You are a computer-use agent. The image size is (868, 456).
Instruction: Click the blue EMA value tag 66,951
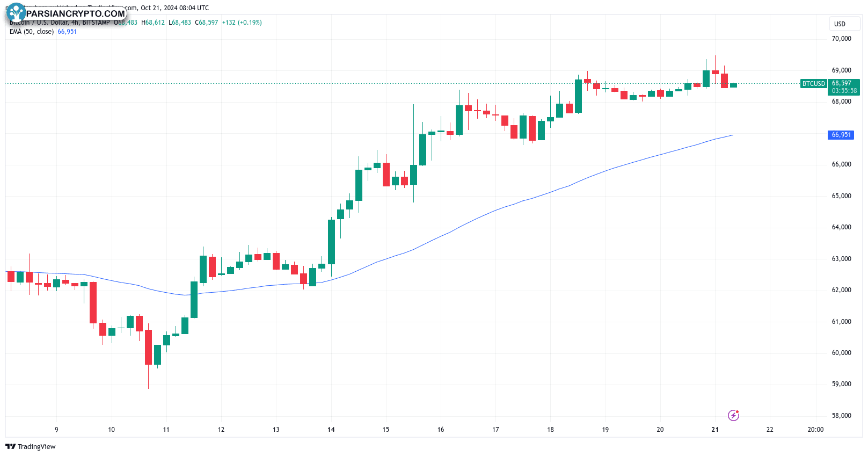841,135
